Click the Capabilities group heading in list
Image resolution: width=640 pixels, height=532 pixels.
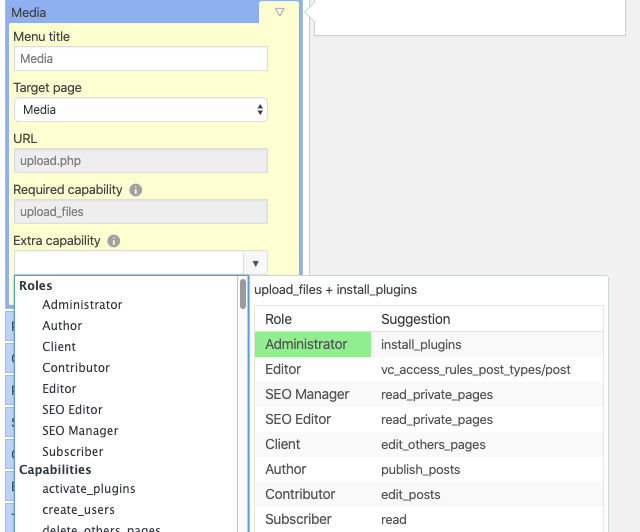(x=55, y=470)
